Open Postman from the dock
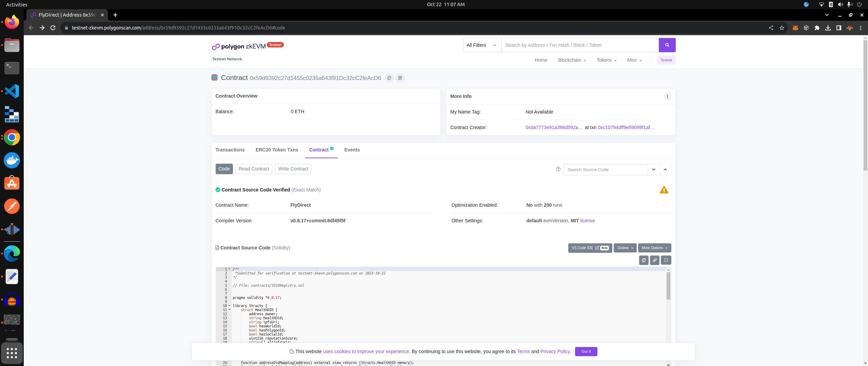Image resolution: width=868 pixels, height=366 pixels. coord(12,206)
